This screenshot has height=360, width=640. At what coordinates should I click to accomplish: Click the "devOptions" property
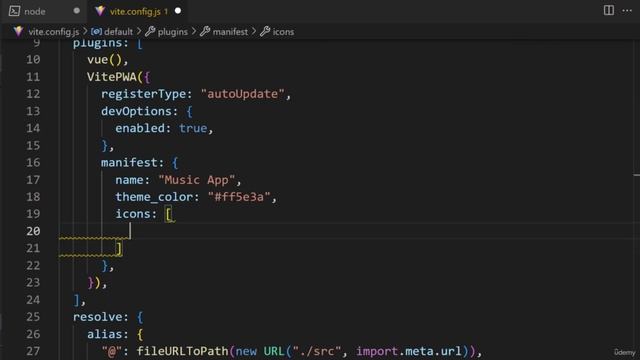(136, 111)
